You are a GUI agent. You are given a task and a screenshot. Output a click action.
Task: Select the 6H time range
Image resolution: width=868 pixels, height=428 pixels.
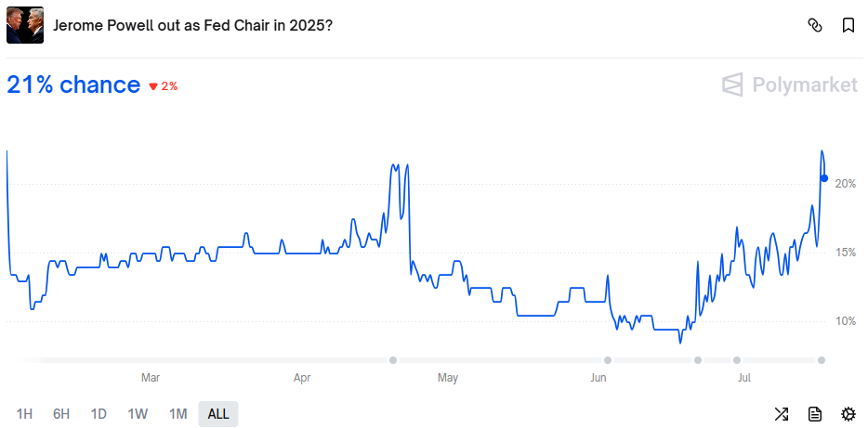(x=61, y=414)
